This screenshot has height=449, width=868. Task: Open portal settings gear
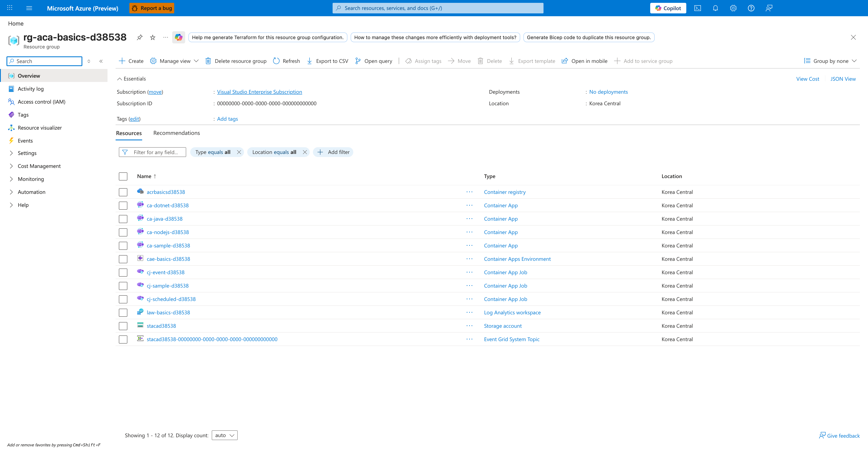pos(733,8)
